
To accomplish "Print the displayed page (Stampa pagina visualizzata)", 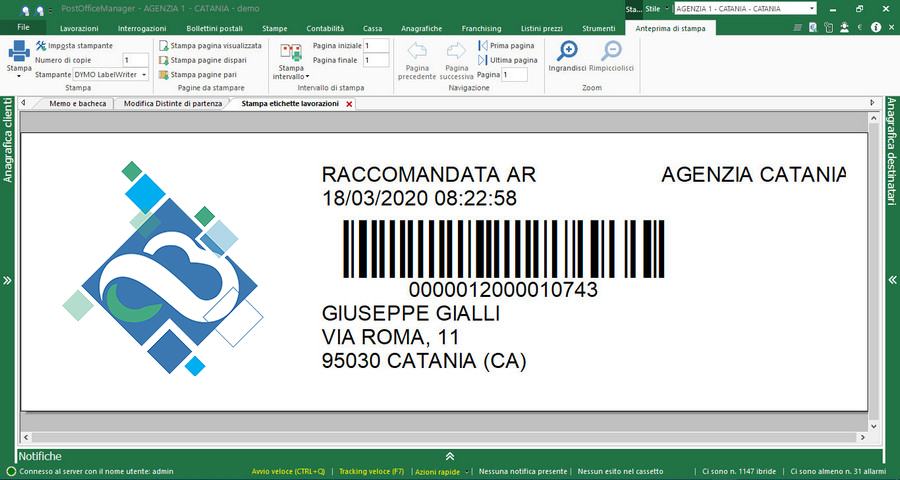I will (x=210, y=45).
